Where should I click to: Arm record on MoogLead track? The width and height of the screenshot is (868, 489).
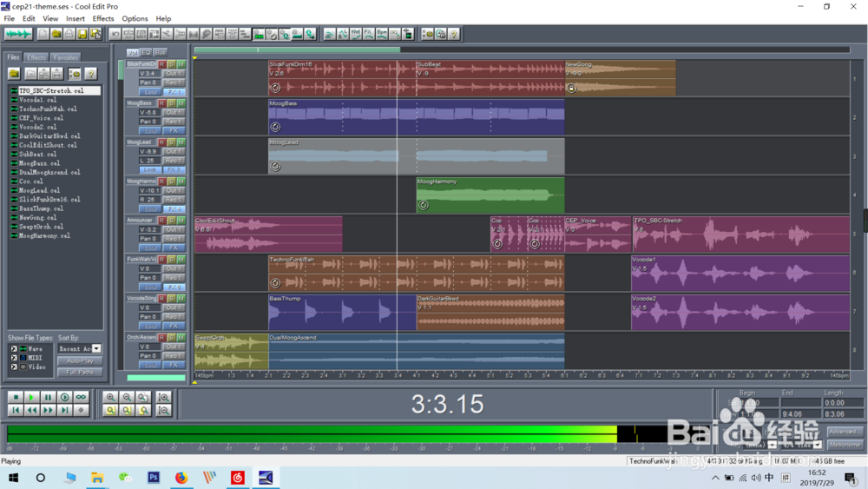162,142
